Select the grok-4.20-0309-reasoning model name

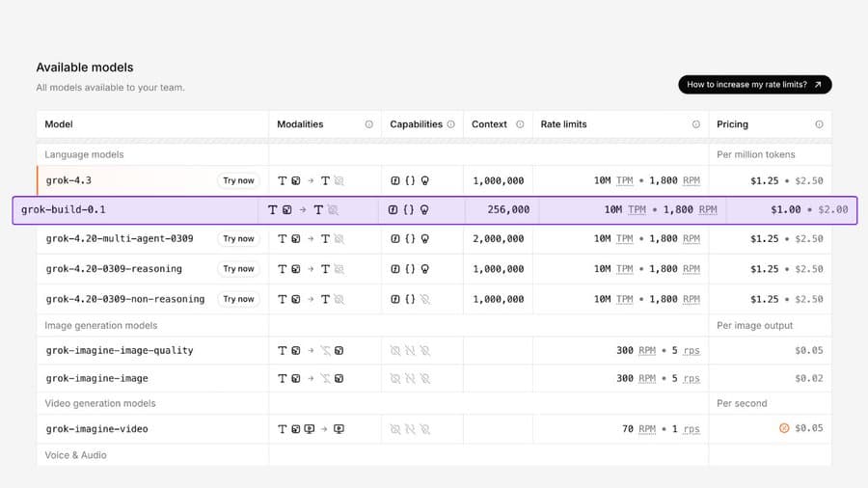(x=114, y=269)
